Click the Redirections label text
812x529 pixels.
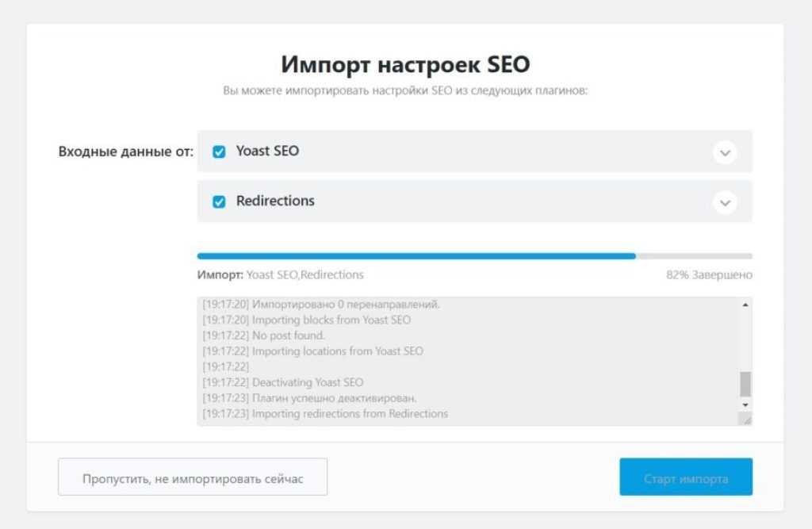point(275,201)
